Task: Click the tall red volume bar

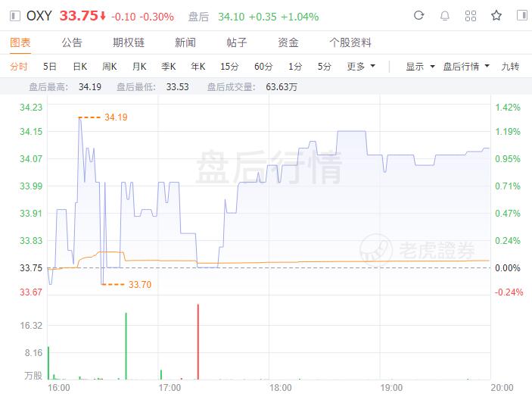Action: [198, 342]
